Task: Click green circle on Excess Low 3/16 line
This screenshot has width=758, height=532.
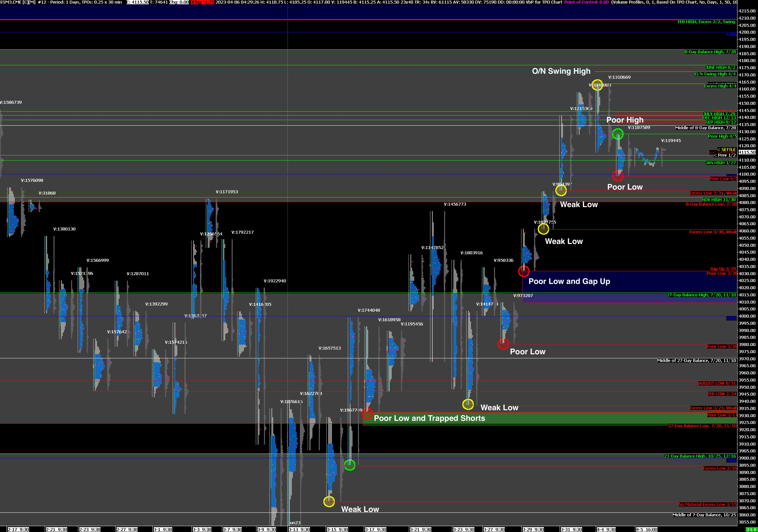Action: 350,465
